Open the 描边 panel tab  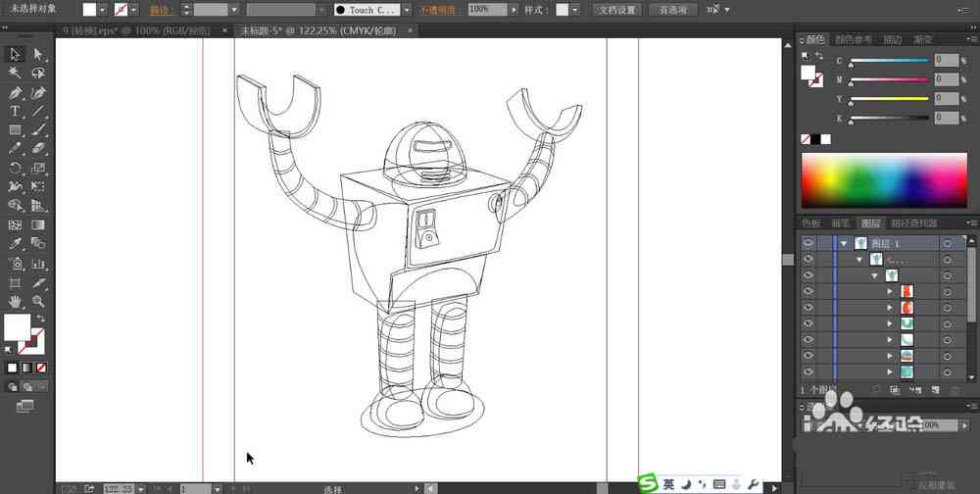click(x=892, y=39)
